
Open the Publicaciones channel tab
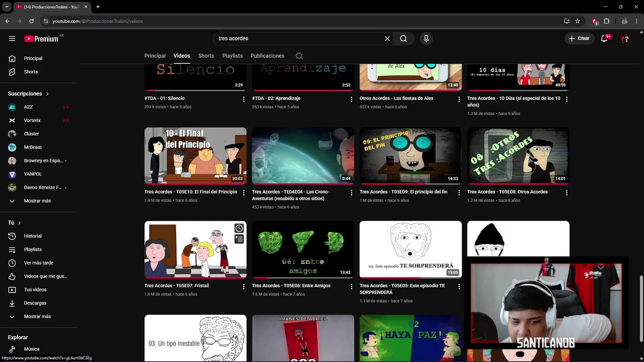[x=267, y=56]
